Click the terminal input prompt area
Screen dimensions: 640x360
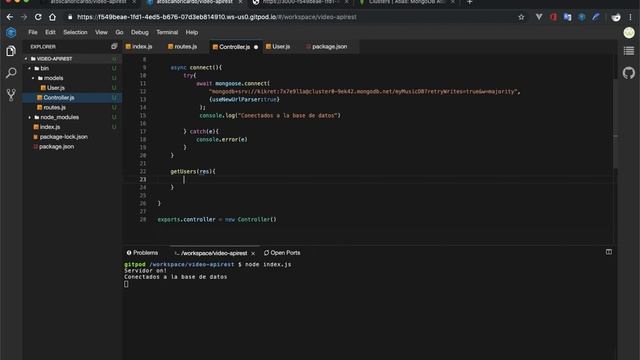pyautogui.click(x=126, y=284)
